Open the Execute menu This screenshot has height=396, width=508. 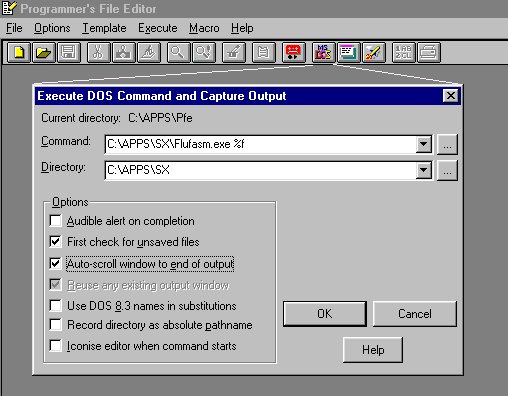pos(158,28)
